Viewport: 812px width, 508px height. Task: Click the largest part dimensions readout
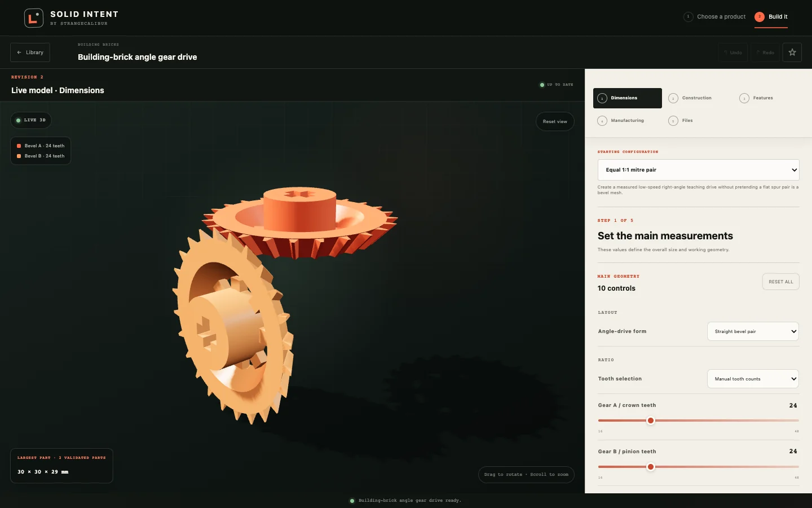click(61, 466)
